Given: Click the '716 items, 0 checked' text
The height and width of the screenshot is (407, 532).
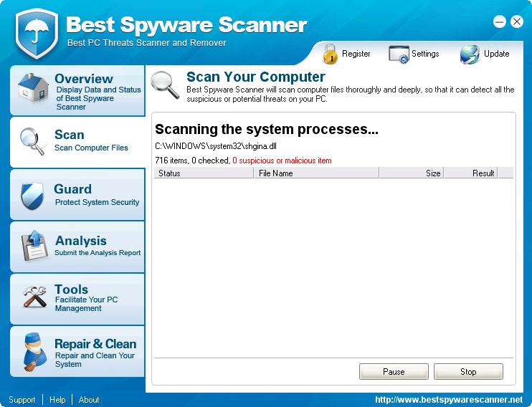Looking at the screenshot, I should coord(193,161).
